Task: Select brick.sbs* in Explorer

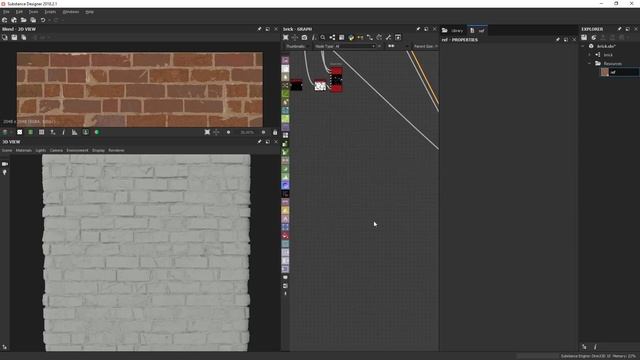Action: click(606, 46)
